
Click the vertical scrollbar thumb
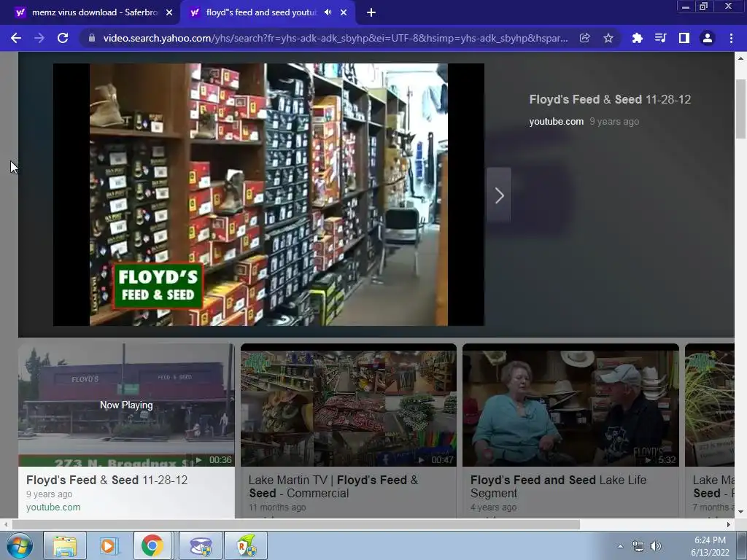coord(740,109)
